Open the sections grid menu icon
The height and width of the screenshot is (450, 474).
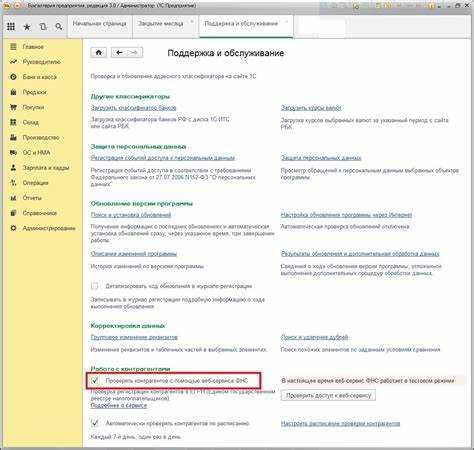(11, 26)
